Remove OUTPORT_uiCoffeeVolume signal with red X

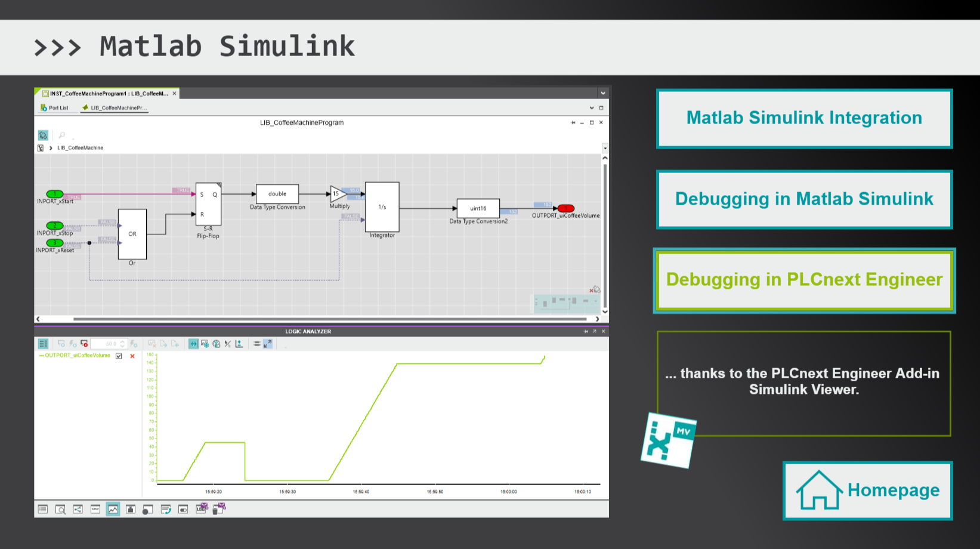(x=132, y=356)
